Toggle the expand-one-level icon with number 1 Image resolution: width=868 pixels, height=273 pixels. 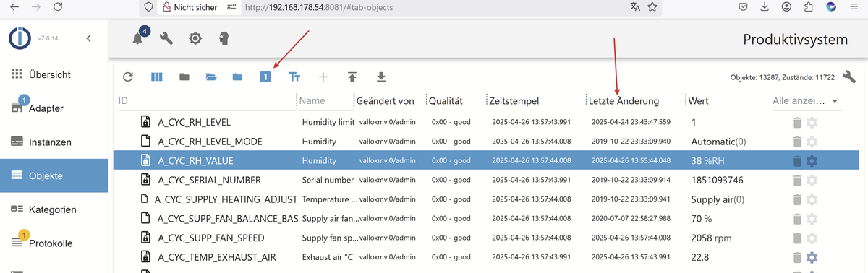tap(265, 77)
